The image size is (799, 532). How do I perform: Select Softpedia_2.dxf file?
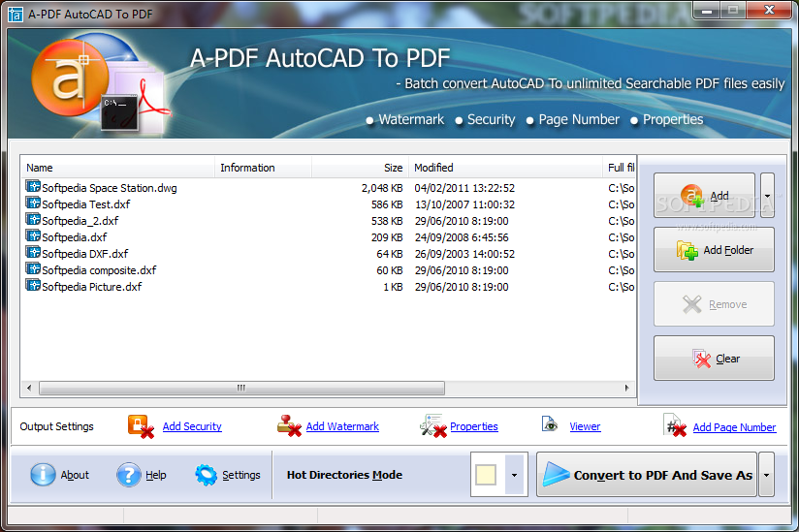(80, 221)
